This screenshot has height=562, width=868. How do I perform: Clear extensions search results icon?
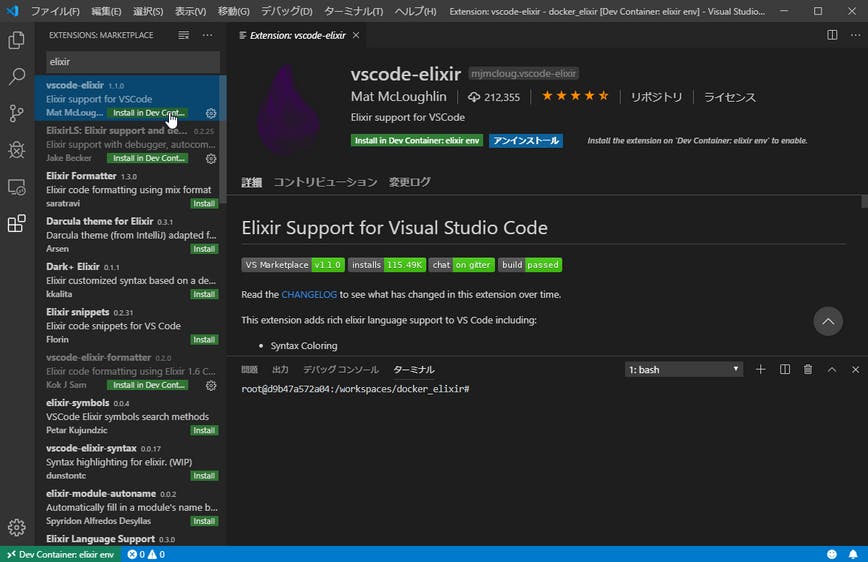(x=184, y=35)
